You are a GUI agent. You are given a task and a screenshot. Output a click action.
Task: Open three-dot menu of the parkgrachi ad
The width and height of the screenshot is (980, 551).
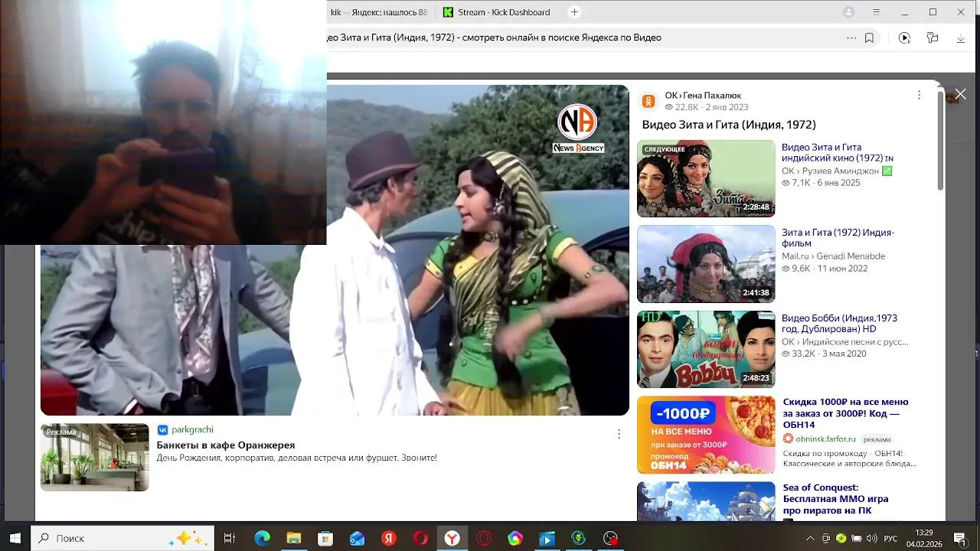point(619,434)
